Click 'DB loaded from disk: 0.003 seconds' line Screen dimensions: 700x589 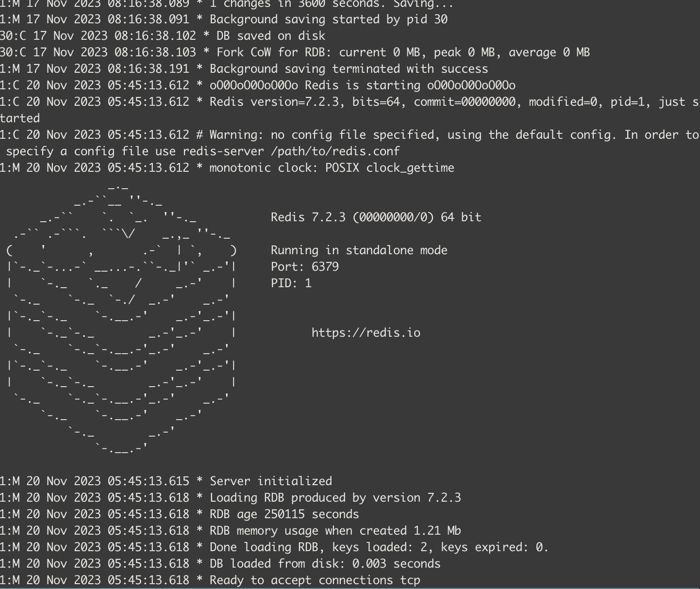point(220,564)
